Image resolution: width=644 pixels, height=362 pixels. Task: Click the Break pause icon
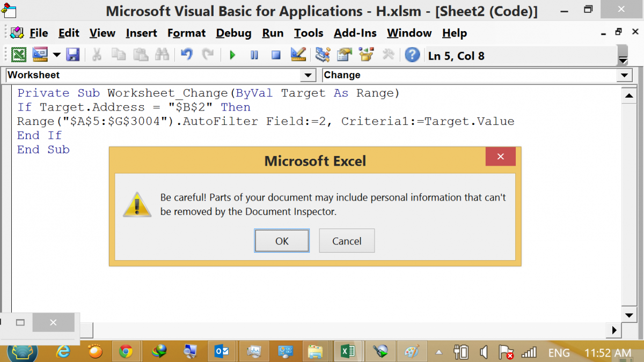[x=254, y=55]
